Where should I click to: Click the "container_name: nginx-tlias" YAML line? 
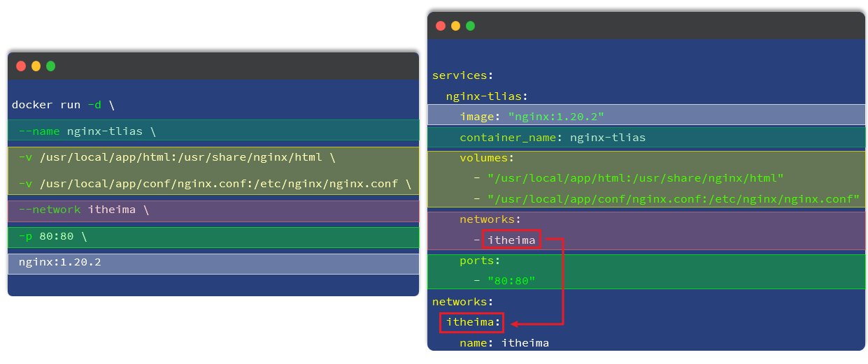(553, 137)
